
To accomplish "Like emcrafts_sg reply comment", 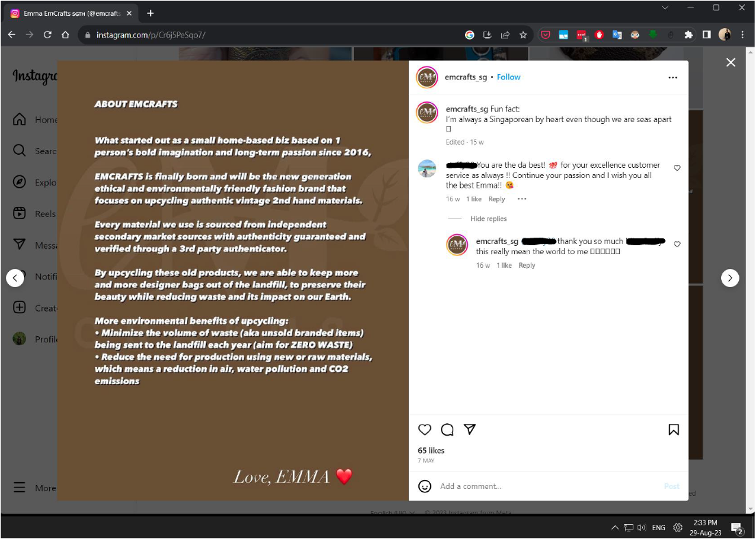I will point(677,244).
